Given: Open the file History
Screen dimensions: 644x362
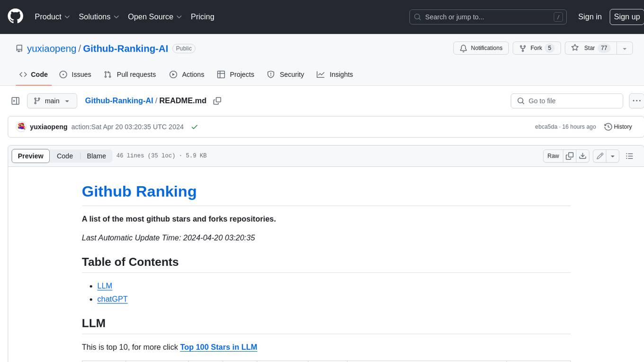Looking at the screenshot, I should (x=618, y=127).
